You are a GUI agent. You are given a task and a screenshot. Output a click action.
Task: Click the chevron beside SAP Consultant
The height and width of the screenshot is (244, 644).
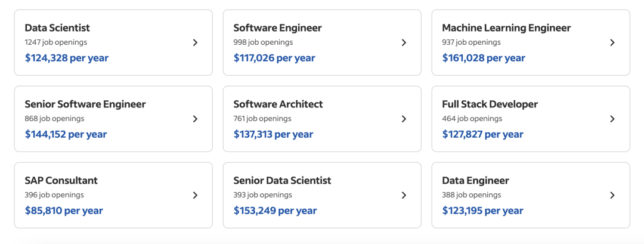[x=195, y=195]
